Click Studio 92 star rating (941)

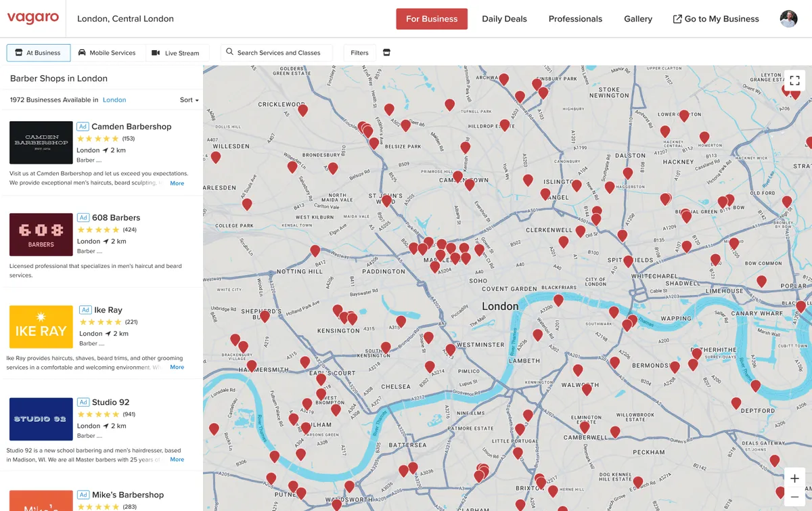tap(98, 414)
